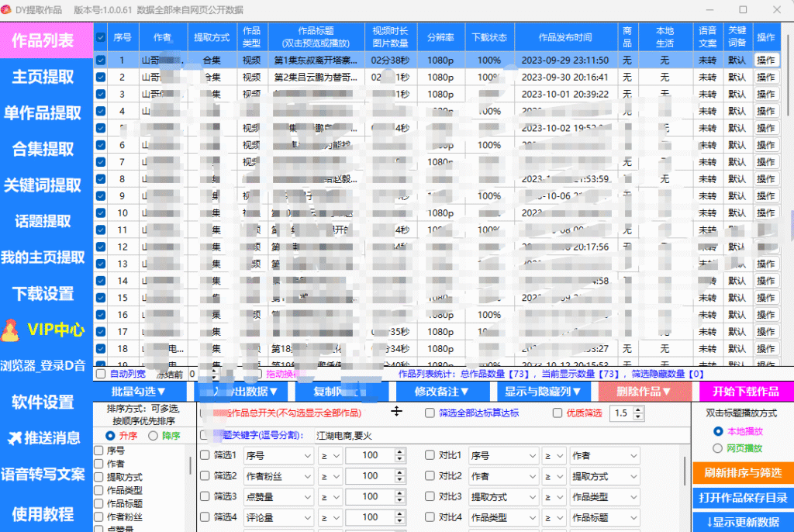This screenshot has height=532, width=794.
Task: Choose 网页播放 as playback method
Action: (717, 448)
